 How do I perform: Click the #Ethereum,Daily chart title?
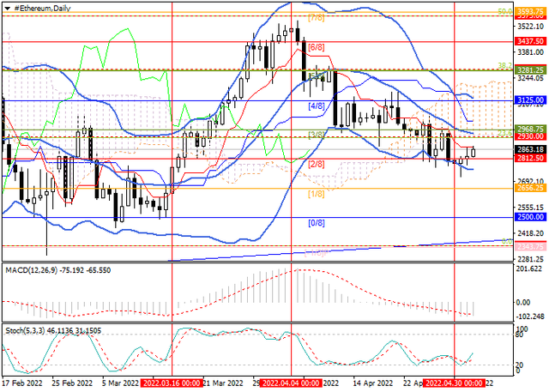coord(42,9)
